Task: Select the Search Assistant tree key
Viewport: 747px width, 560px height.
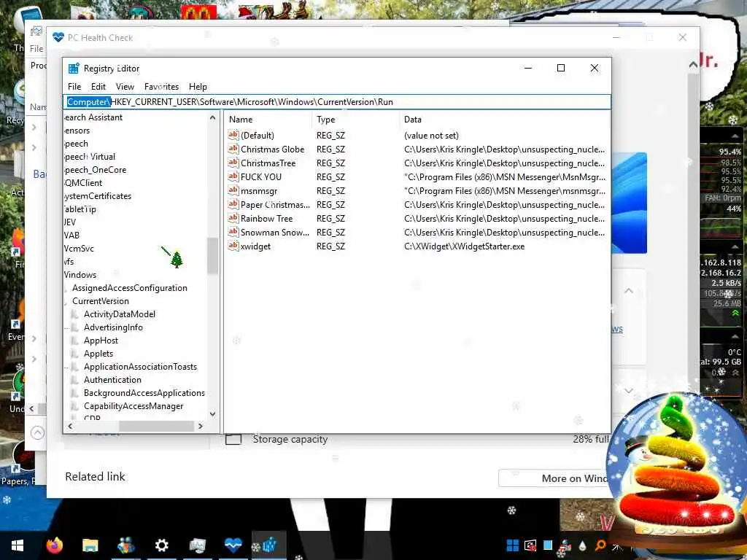Action: click(x=93, y=117)
